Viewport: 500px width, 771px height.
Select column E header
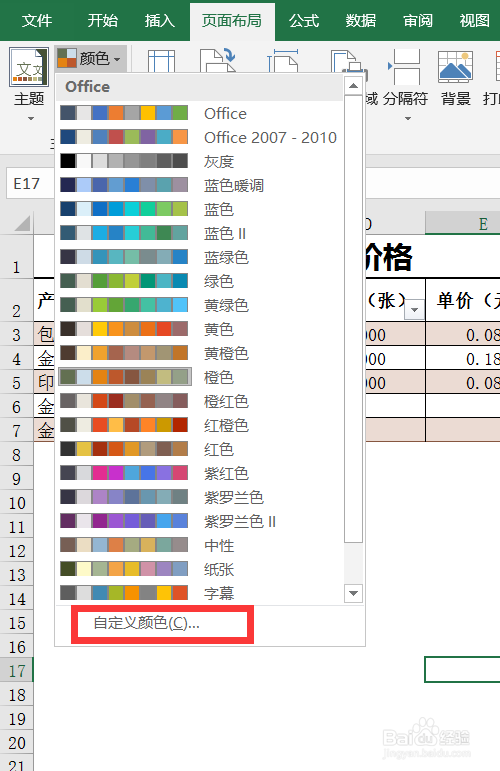click(x=462, y=224)
